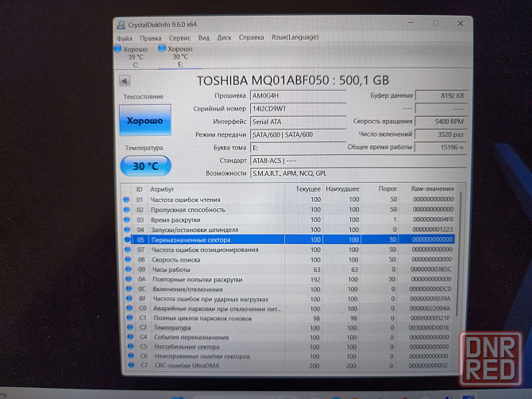Minimize the CrystalDiskInfo window
The image size is (532, 399).
tap(411, 23)
